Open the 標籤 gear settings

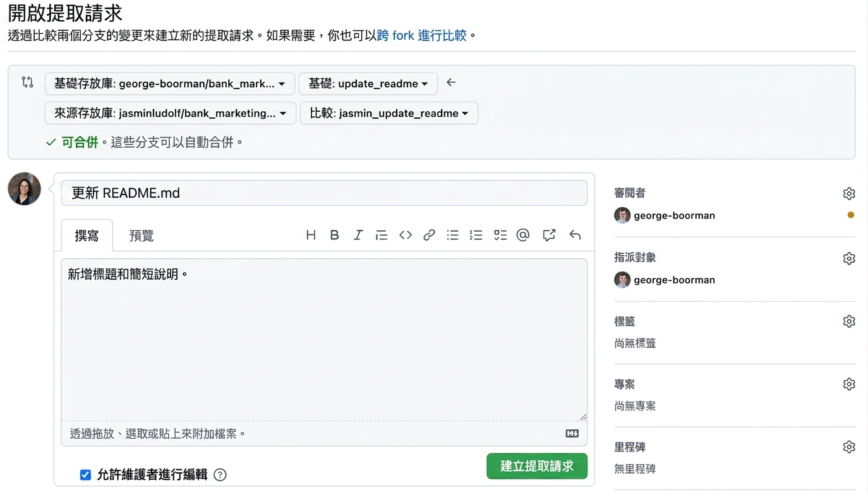pos(849,321)
